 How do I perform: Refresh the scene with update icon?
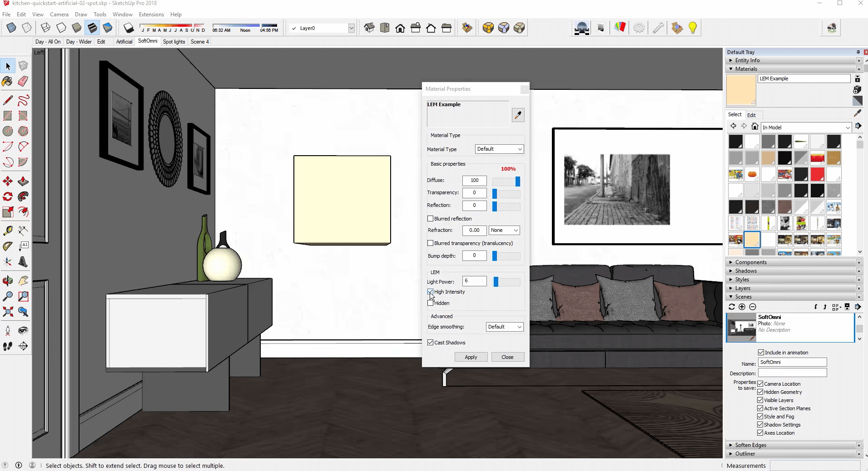click(731, 307)
